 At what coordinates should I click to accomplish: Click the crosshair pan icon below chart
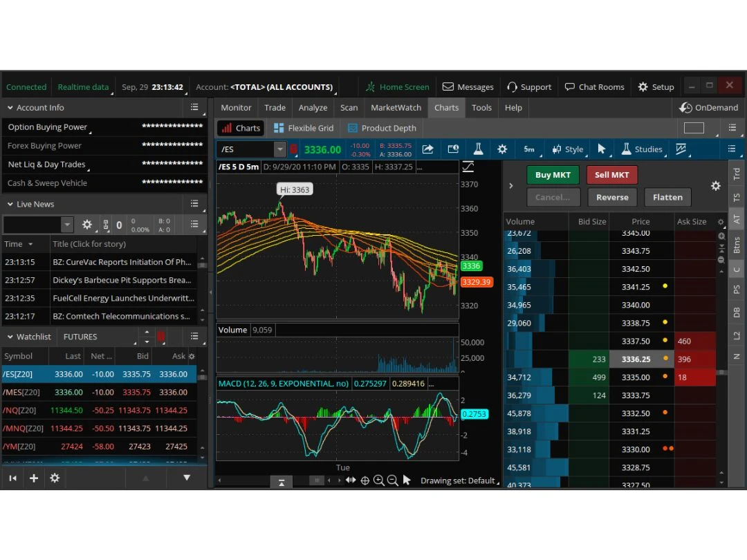[365, 480]
